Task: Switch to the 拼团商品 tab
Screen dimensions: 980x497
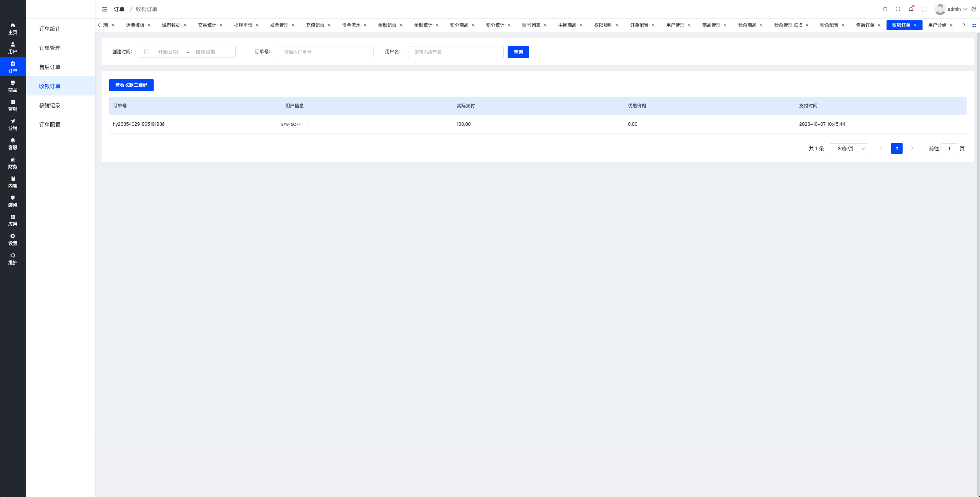Action: pyautogui.click(x=567, y=25)
